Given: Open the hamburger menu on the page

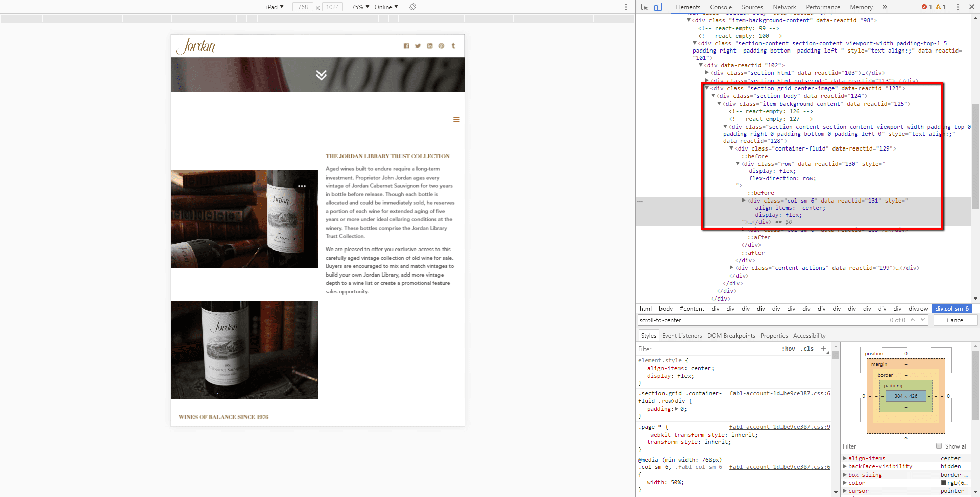Looking at the screenshot, I should point(456,119).
